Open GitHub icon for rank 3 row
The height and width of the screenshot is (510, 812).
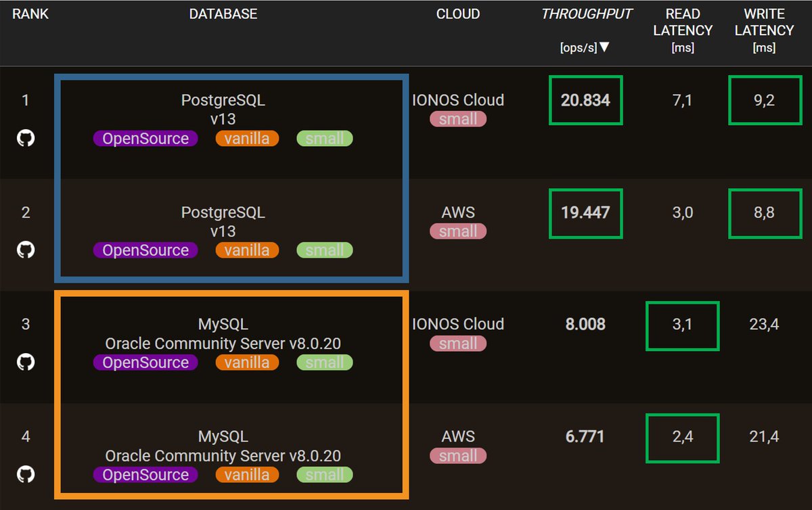(26, 362)
